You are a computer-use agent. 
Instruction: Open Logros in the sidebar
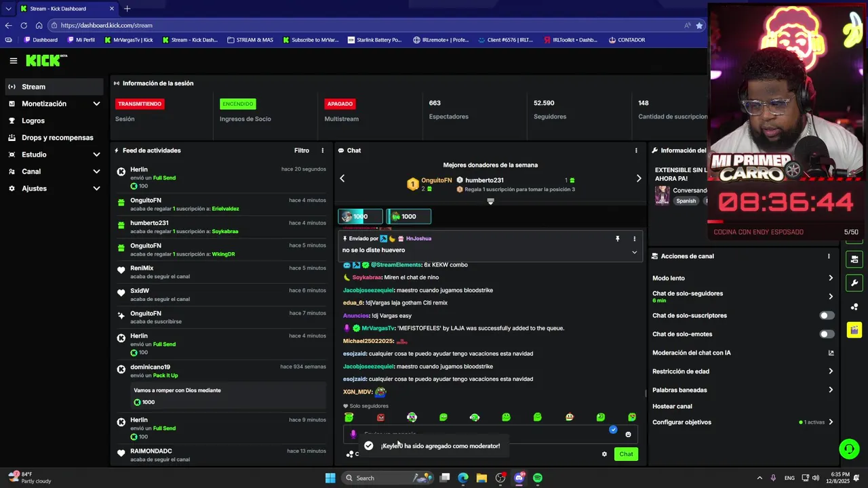pyautogui.click(x=54, y=121)
